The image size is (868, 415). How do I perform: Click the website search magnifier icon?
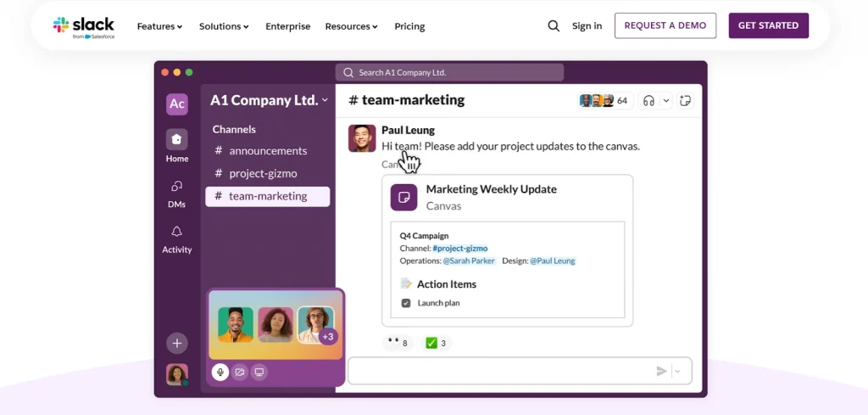pyautogui.click(x=554, y=26)
